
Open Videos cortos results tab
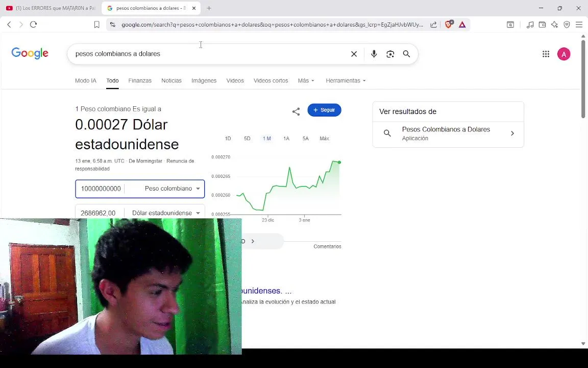pyautogui.click(x=271, y=81)
